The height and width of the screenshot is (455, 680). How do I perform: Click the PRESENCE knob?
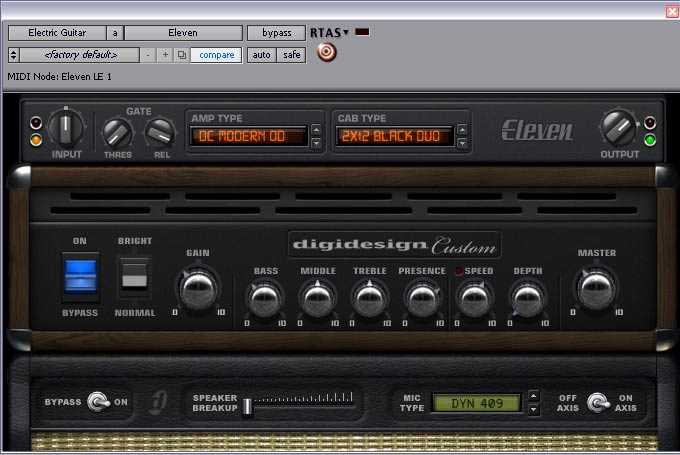click(422, 300)
